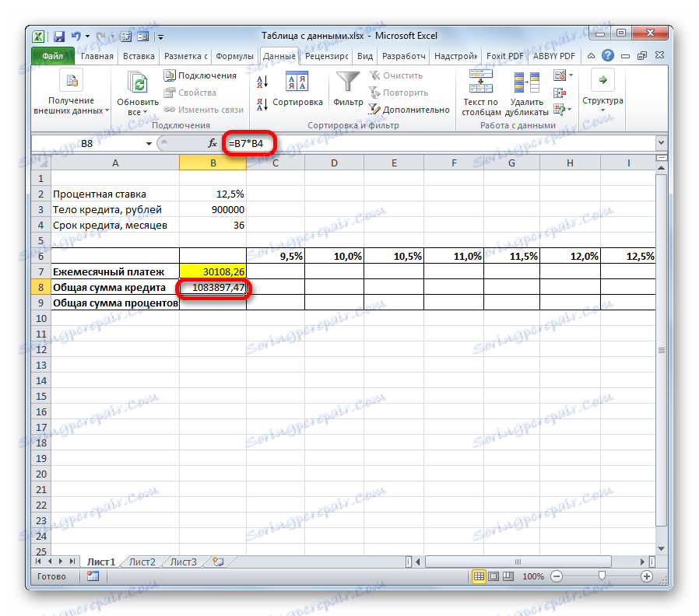Switch to the Главная tab
Viewport: 699px width, 616px height.
coord(97,56)
